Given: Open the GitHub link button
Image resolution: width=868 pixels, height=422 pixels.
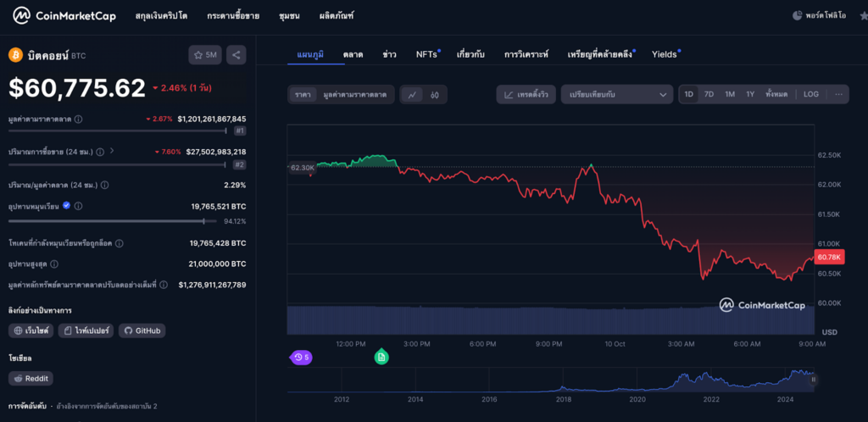Looking at the screenshot, I should tap(142, 330).
